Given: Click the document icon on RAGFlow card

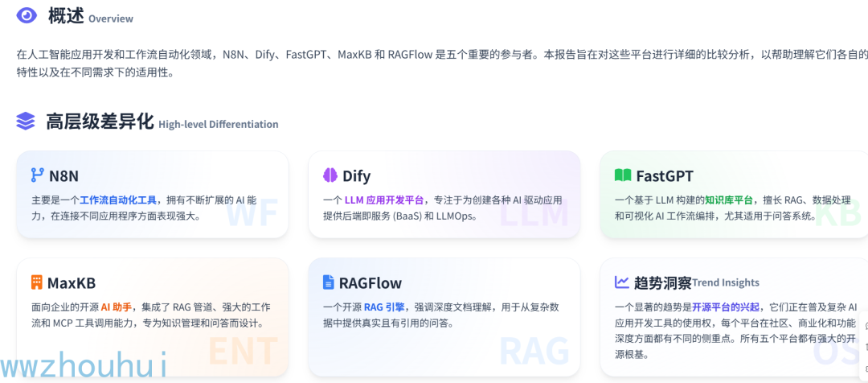Looking at the screenshot, I should click(328, 282).
